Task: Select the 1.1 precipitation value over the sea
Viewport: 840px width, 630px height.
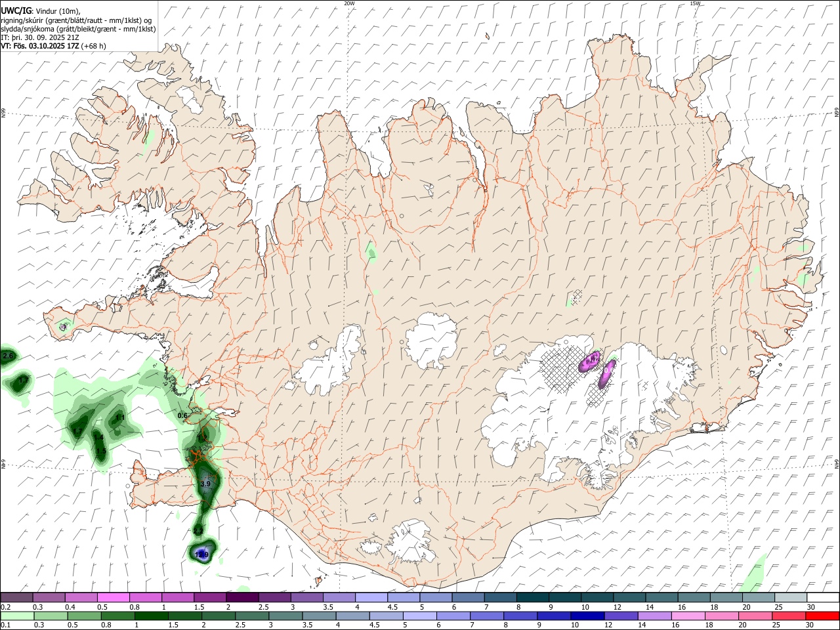Action: (x=120, y=417)
